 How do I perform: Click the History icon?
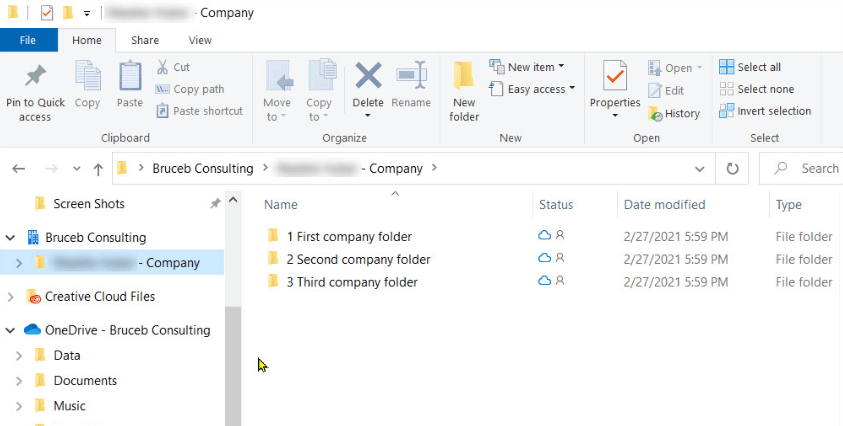click(x=656, y=113)
